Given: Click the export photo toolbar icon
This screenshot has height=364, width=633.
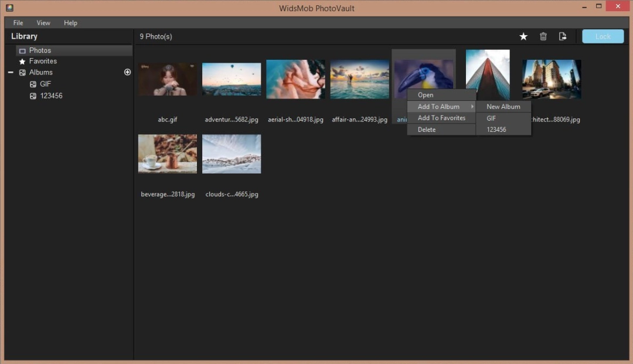Looking at the screenshot, I should point(563,36).
